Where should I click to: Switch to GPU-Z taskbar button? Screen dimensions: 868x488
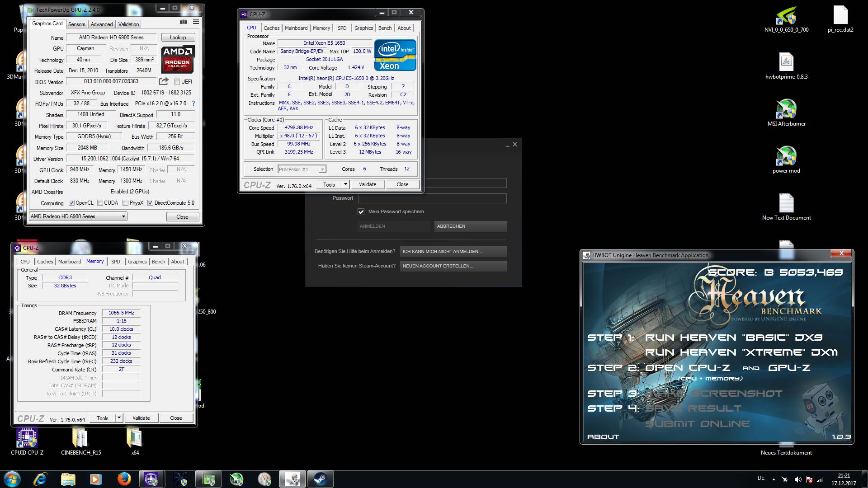208,479
